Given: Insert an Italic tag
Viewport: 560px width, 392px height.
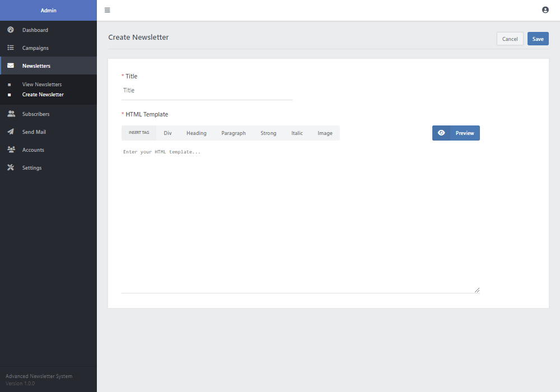Looking at the screenshot, I should (x=297, y=133).
